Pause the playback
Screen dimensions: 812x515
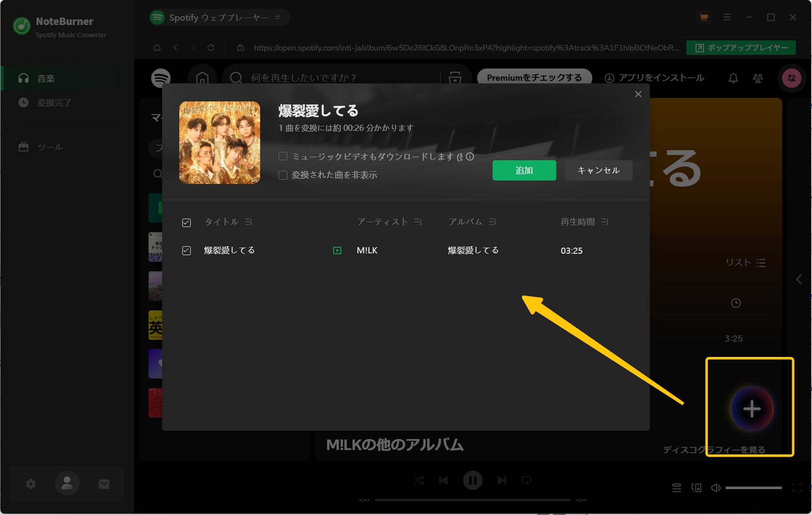coord(473,480)
